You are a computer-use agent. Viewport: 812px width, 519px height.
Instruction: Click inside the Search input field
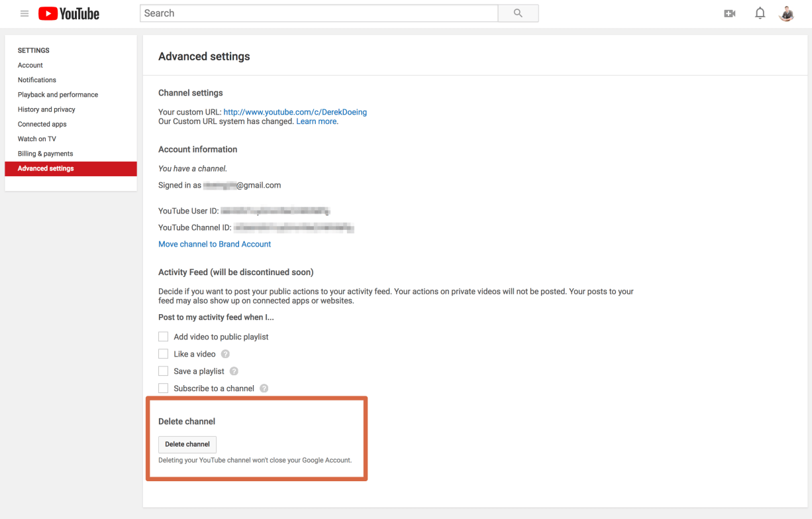click(x=318, y=13)
